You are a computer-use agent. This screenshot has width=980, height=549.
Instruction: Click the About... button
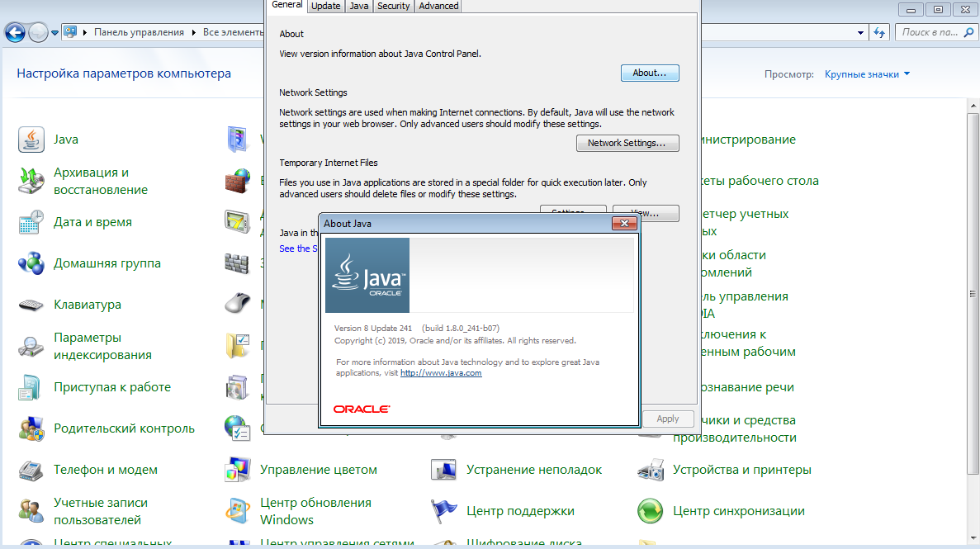point(650,73)
